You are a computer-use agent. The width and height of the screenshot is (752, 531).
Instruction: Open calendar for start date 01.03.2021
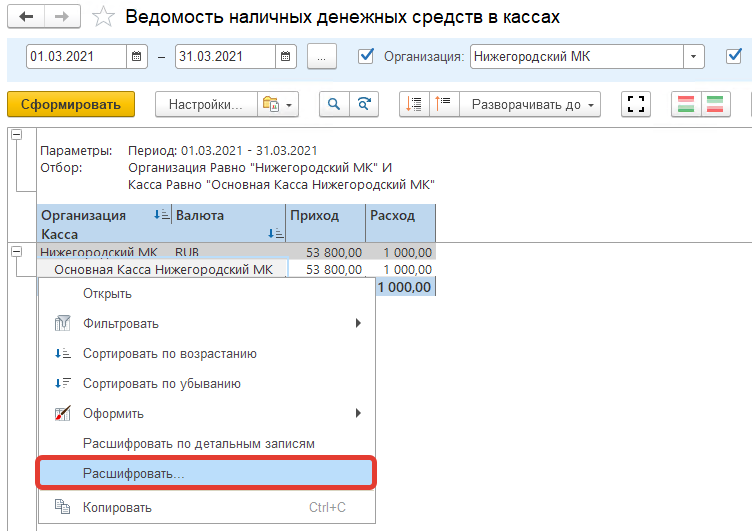[138, 57]
